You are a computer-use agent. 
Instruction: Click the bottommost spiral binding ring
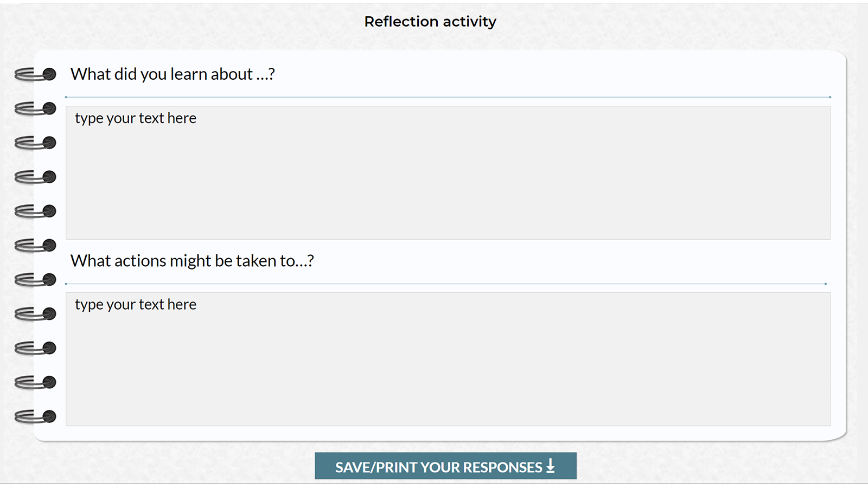pos(35,416)
